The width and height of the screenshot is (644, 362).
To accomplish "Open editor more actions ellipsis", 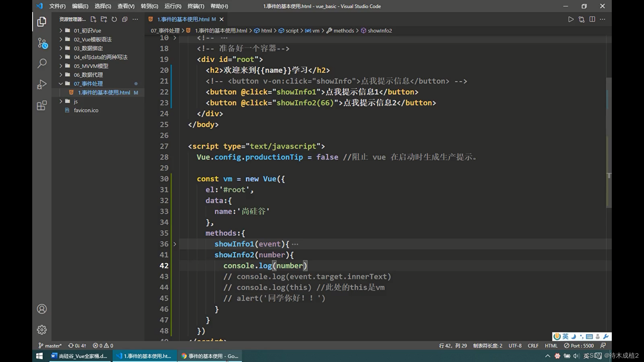I will click(x=603, y=19).
